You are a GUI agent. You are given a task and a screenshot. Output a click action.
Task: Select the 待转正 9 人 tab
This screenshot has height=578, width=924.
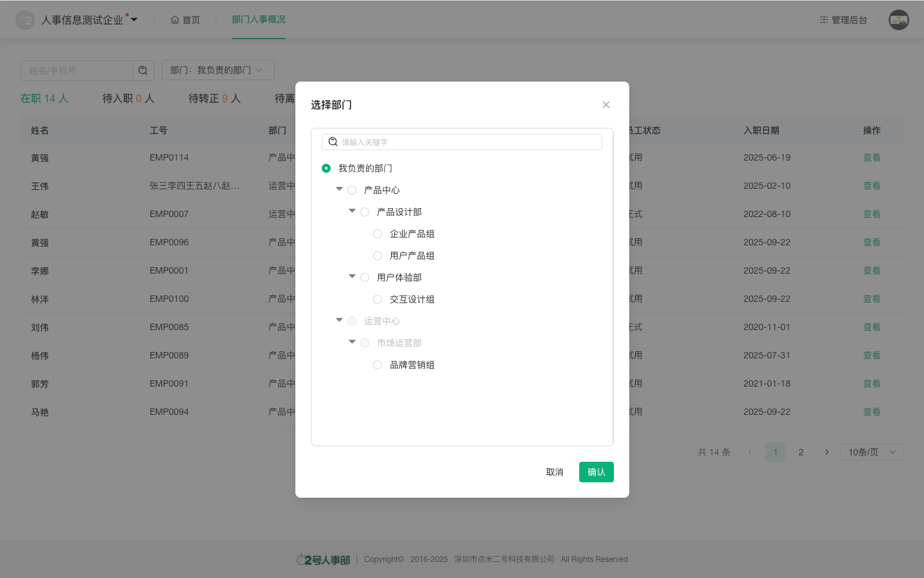(214, 98)
